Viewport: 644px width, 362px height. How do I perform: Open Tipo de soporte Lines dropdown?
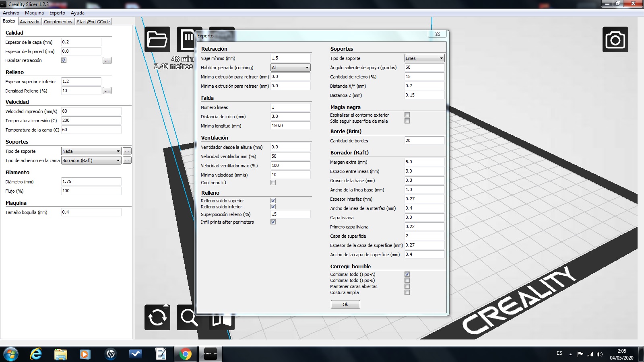(x=424, y=58)
